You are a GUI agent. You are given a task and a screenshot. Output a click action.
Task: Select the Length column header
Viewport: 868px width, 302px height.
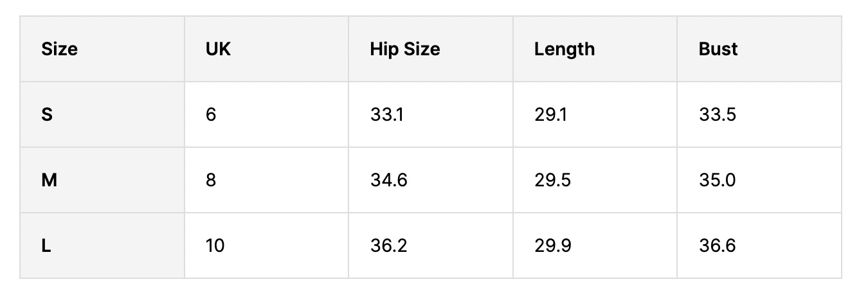(x=564, y=49)
